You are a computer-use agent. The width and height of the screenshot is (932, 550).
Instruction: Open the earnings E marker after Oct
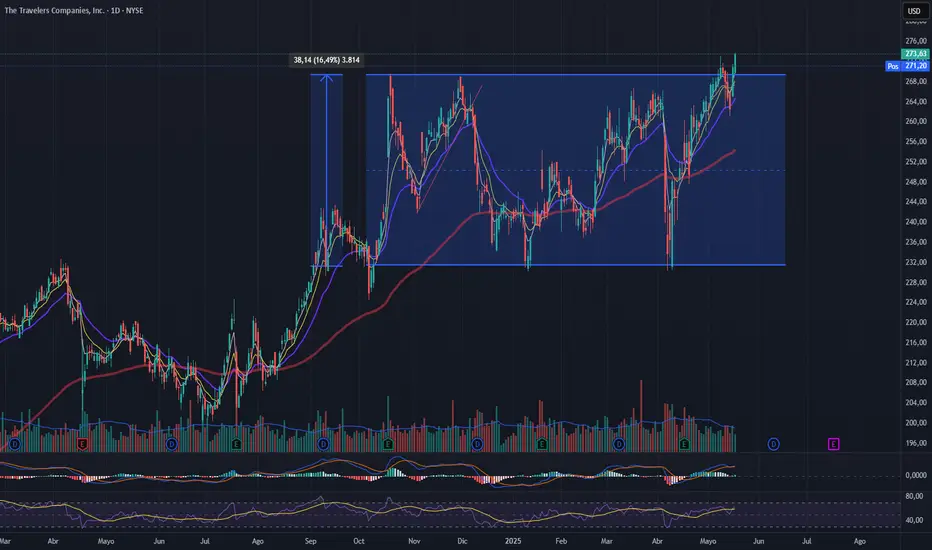point(388,444)
